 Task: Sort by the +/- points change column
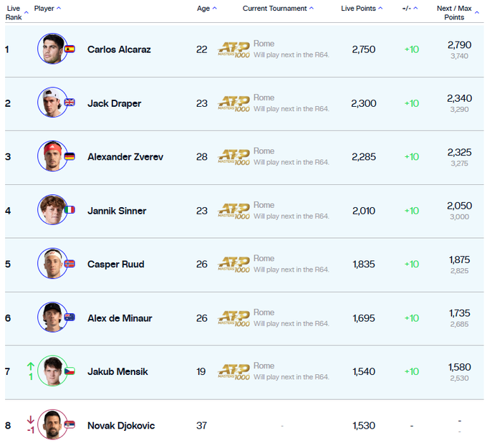[x=410, y=9]
